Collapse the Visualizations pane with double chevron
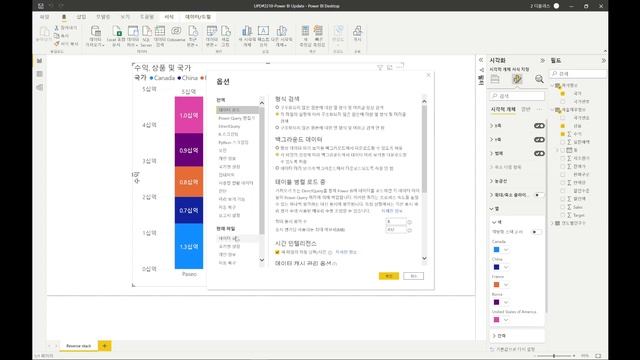Screen dimensions: 640x360 (x=542, y=60)
